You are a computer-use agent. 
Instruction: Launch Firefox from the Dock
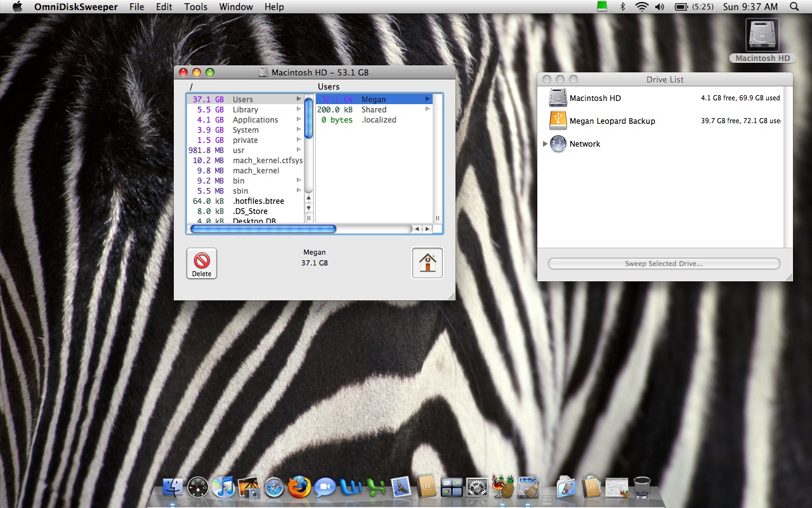tap(299, 487)
